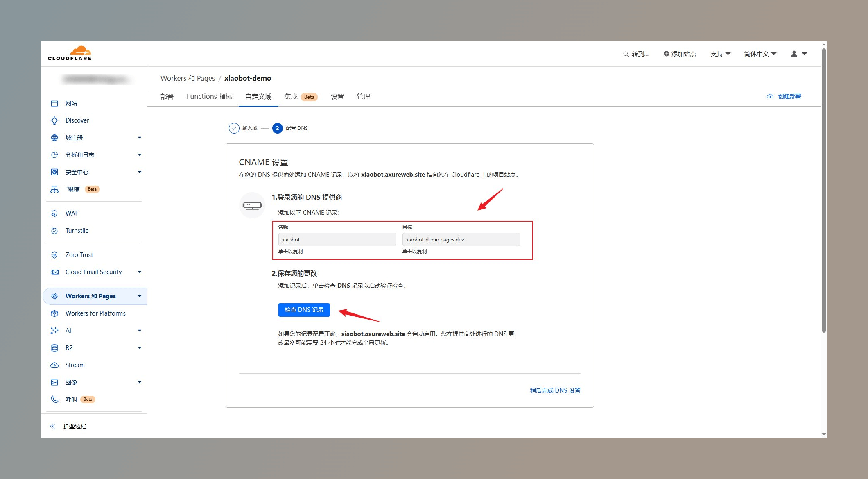Click the 域注册 globe icon
This screenshot has width=868, height=479.
tap(54, 138)
